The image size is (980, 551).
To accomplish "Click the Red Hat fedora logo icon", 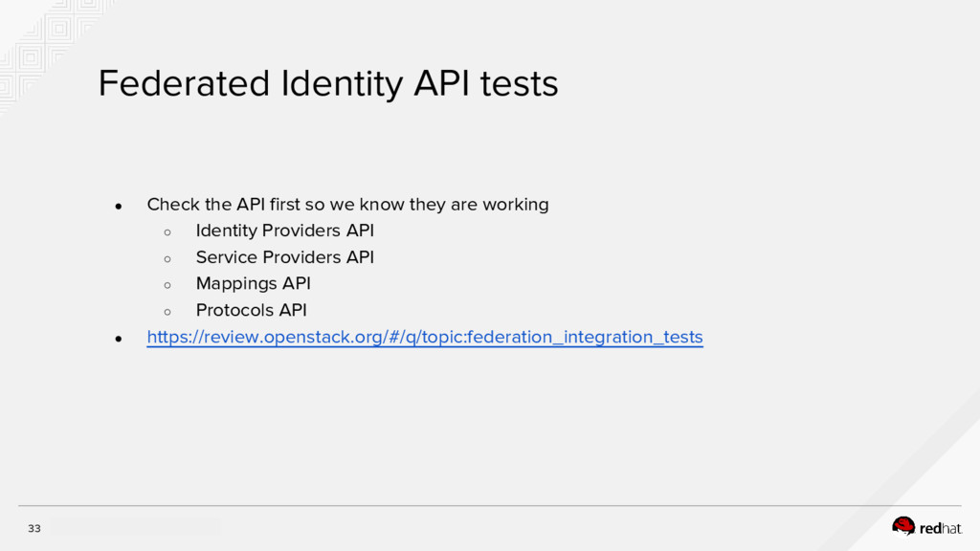I will coord(903,525).
